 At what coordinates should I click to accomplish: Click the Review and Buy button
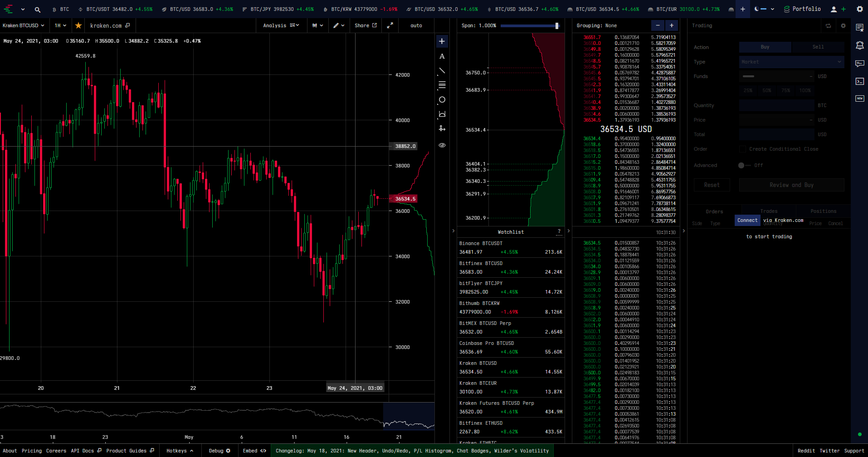pyautogui.click(x=791, y=185)
